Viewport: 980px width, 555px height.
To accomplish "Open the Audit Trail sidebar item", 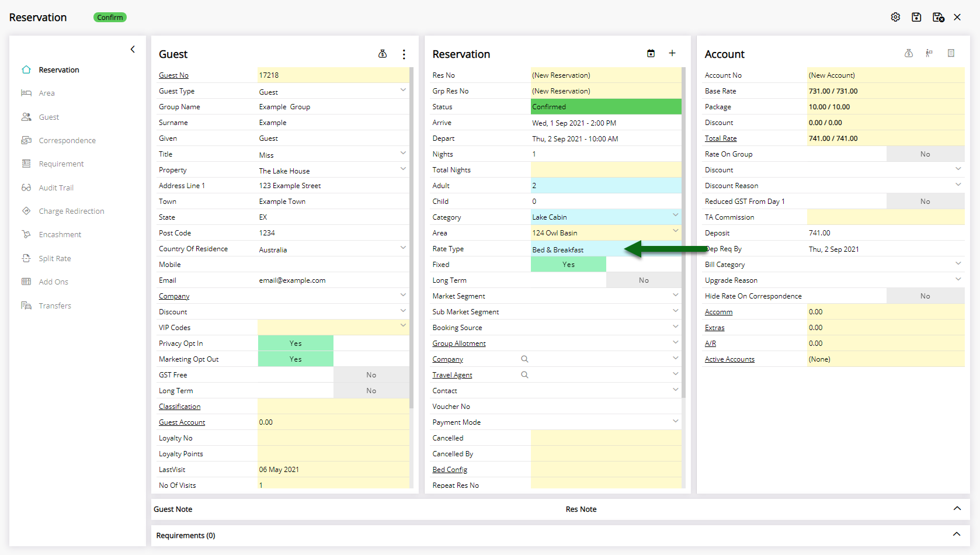I will point(55,188).
